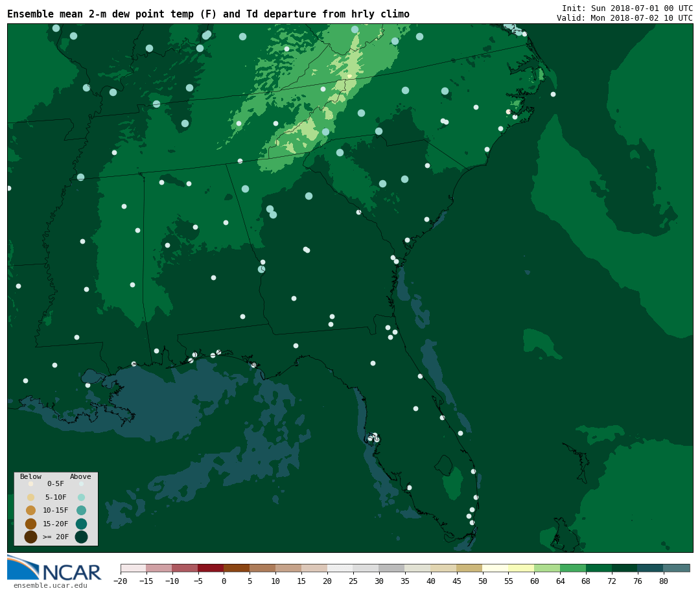Pick the color bar segment between 15 and 20
This screenshot has height=593, width=700.
[x=314, y=568]
